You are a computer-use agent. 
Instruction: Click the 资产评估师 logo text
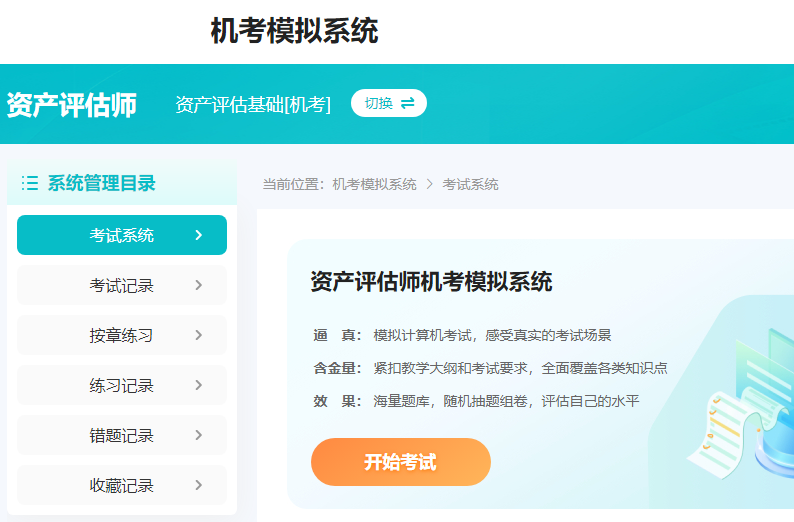[71, 104]
